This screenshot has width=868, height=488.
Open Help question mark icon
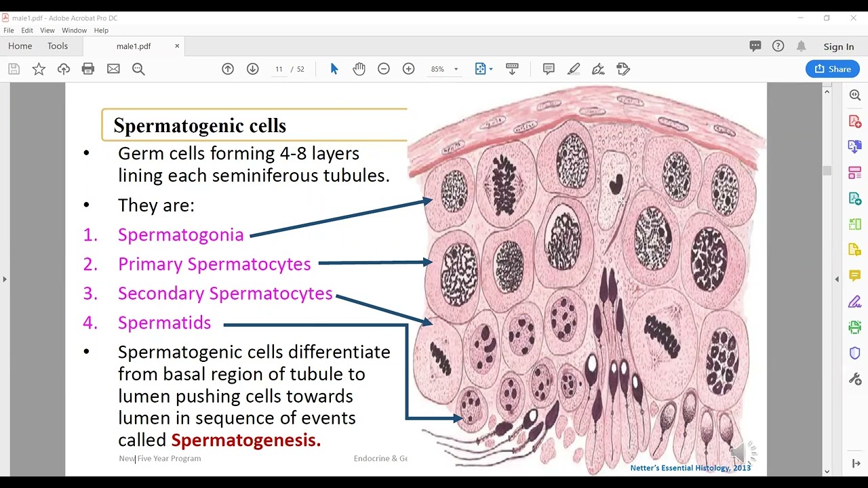coord(778,46)
